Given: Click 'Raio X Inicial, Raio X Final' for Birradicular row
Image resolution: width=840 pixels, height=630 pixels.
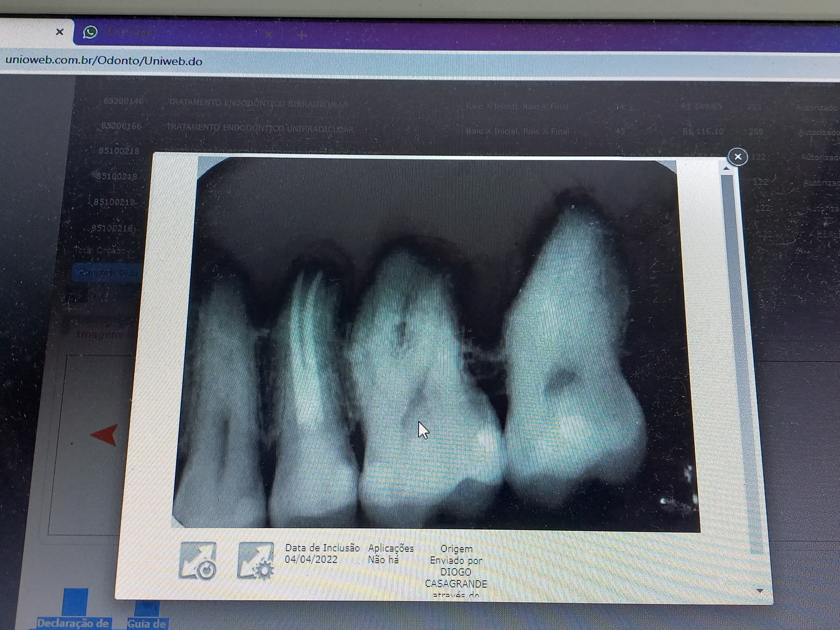Looking at the screenshot, I should coord(517,107).
